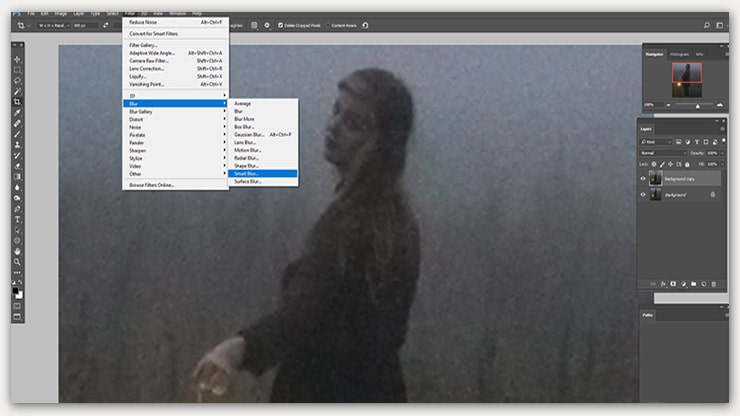This screenshot has width=740, height=416.
Task: Open crop settings gear icon
Action: pos(266,24)
